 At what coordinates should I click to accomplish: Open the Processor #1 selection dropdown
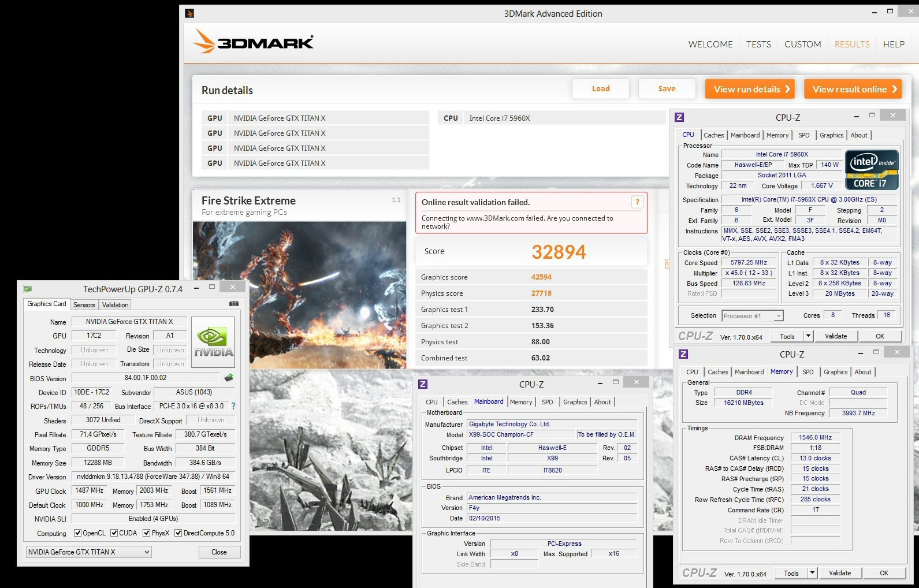tap(753, 316)
